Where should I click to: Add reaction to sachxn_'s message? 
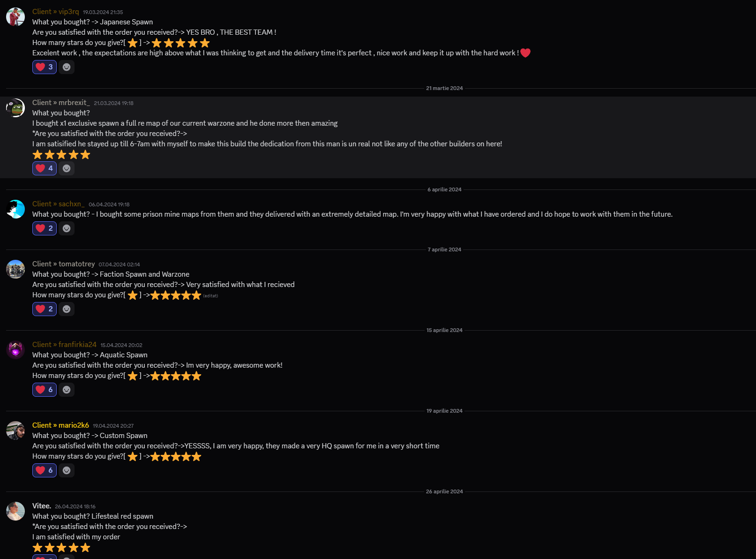[67, 228]
